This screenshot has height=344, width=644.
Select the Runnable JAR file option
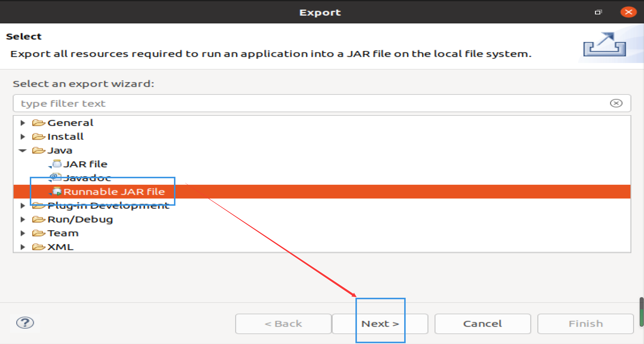point(113,191)
